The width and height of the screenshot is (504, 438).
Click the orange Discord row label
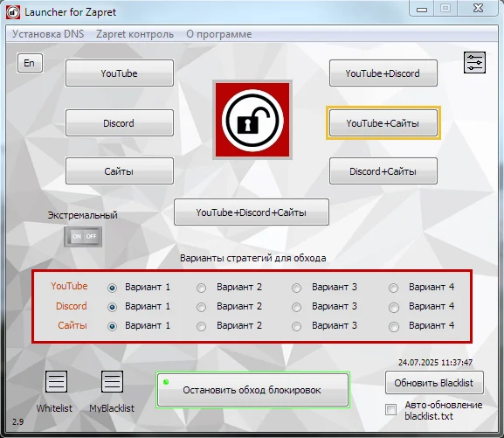tap(72, 306)
